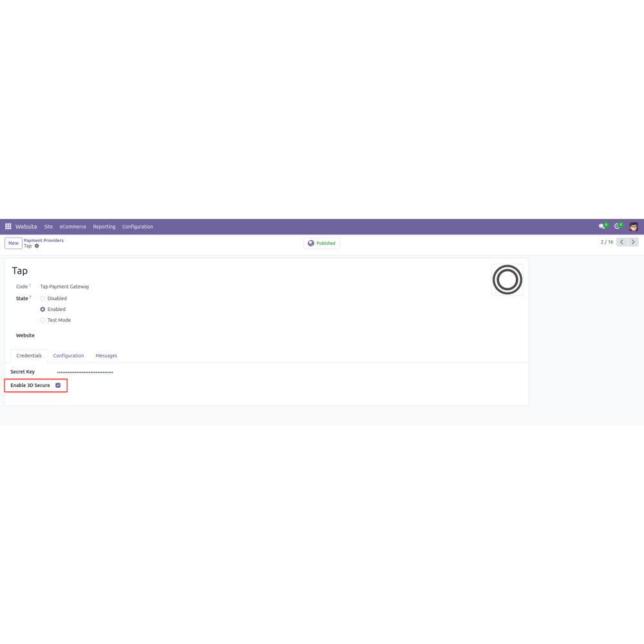Viewport: 644px width, 644px height.
Task: Click the Tap provider logo image
Action: coord(507,279)
